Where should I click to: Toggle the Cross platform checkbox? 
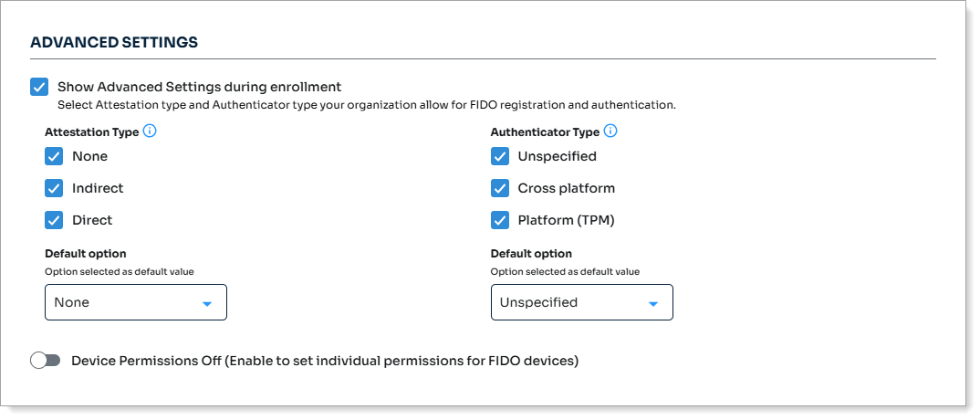click(x=500, y=188)
